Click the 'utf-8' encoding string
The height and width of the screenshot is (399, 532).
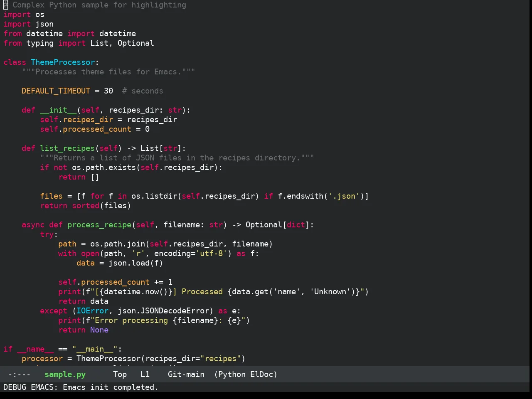point(211,254)
